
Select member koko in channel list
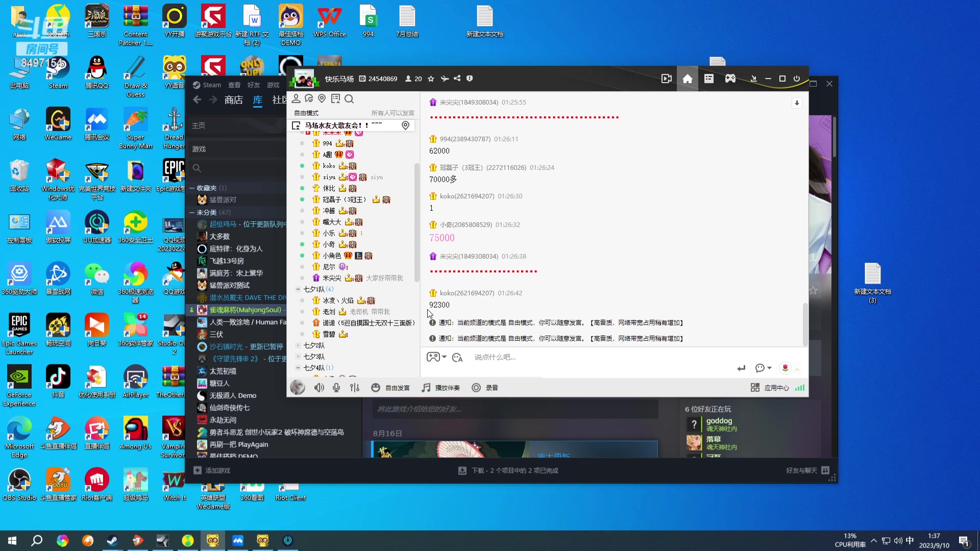pyautogui.click(x=329, y=166)
